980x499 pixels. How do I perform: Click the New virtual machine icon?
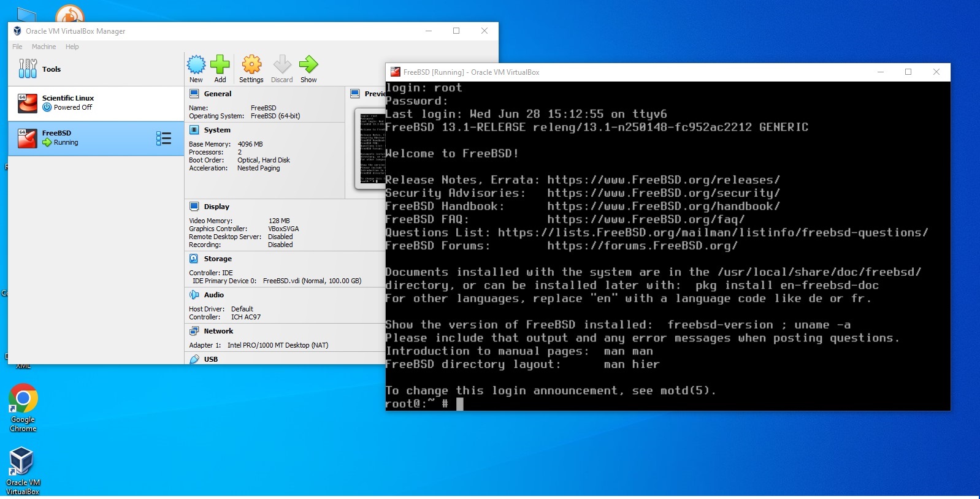[196, 65]
